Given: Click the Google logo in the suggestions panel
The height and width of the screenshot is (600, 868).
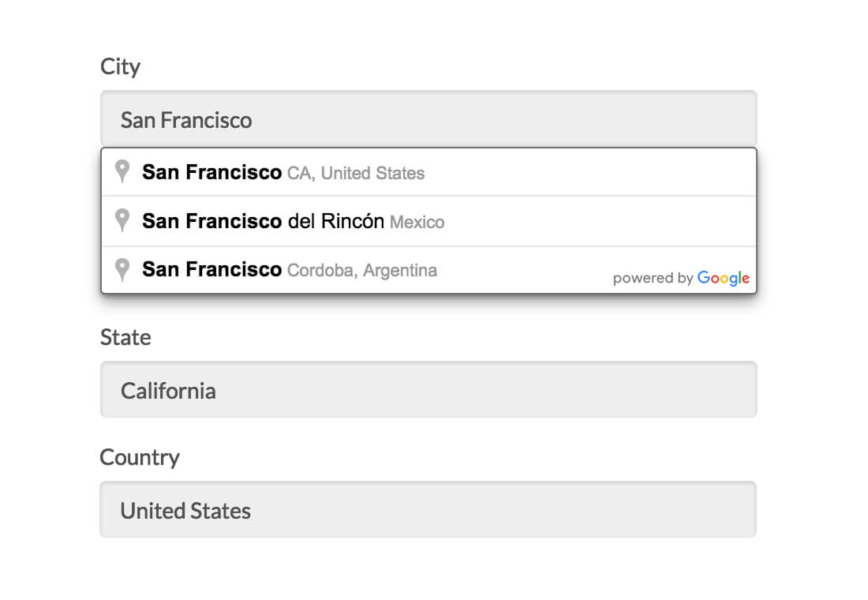Looking at the screenshot, I should [724, 278].
